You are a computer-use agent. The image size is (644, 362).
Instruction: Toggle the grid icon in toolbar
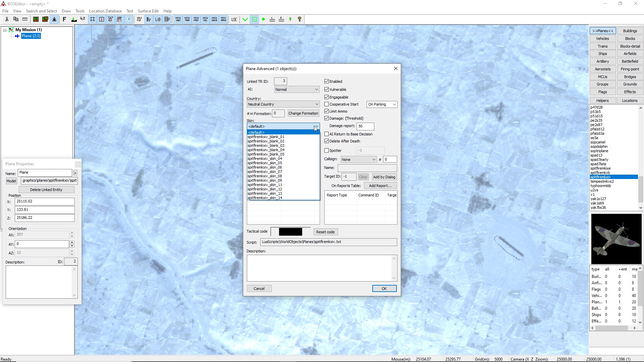click(92, 19)
